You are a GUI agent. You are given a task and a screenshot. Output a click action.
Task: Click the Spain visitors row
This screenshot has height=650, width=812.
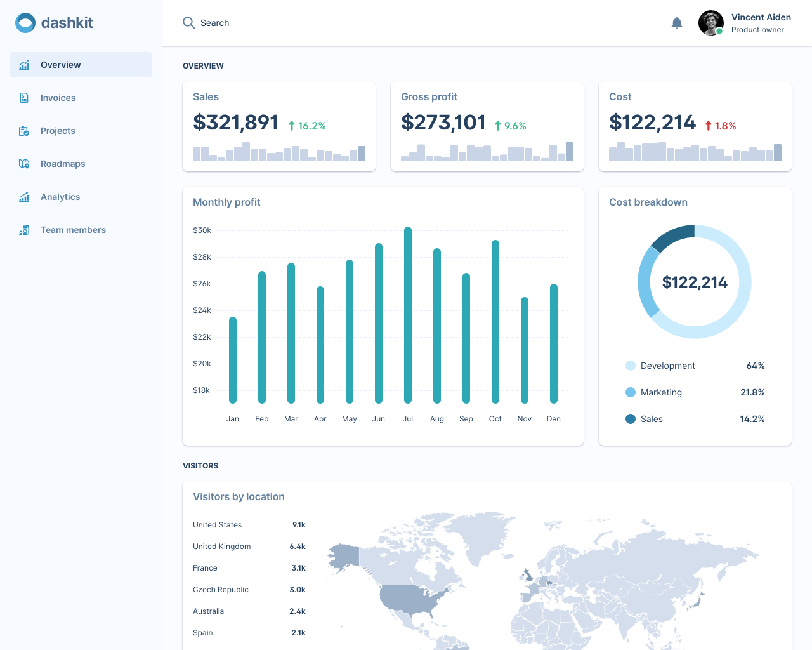point(249,633)
